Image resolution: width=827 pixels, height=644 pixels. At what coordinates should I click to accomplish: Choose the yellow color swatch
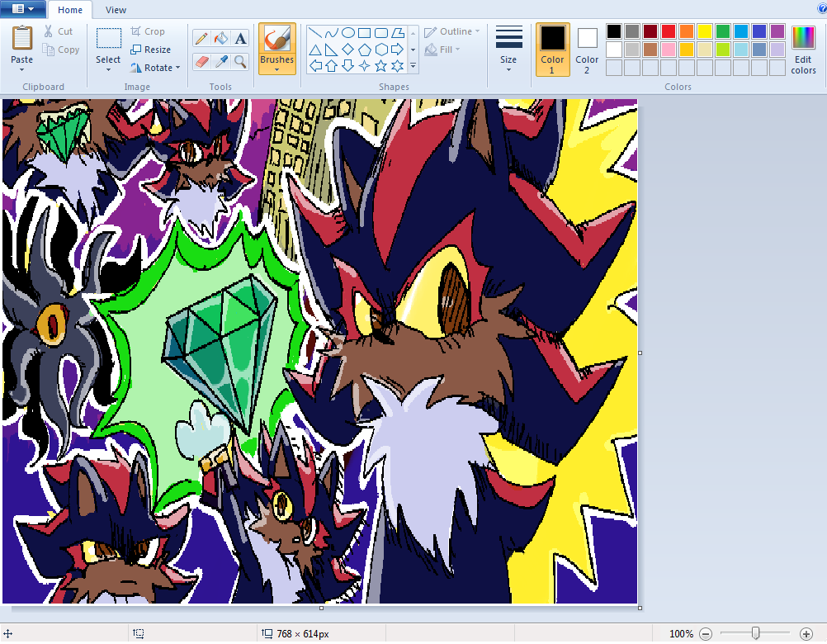coord(705,31)
